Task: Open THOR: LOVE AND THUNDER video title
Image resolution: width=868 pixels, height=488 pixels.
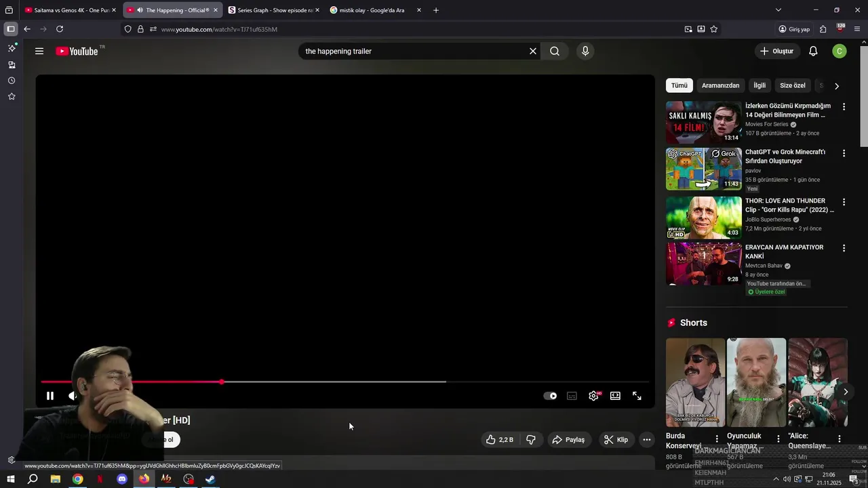Action: pyautogui.click(x=789, y=205)
